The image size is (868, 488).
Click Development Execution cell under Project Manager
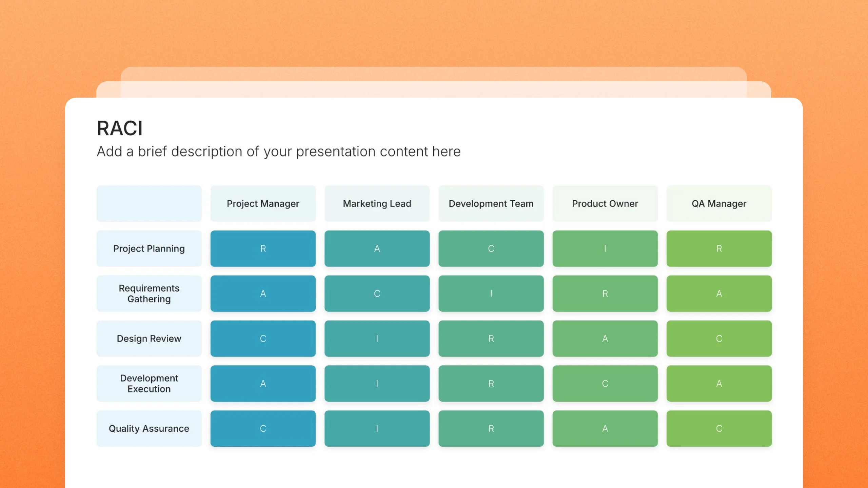pos(263,383)
